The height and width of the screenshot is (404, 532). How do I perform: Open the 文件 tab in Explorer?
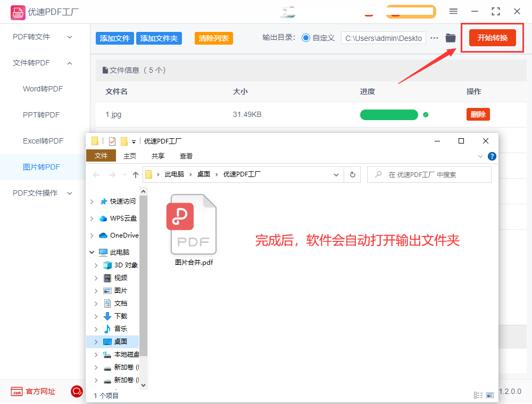tap(101, 156)
